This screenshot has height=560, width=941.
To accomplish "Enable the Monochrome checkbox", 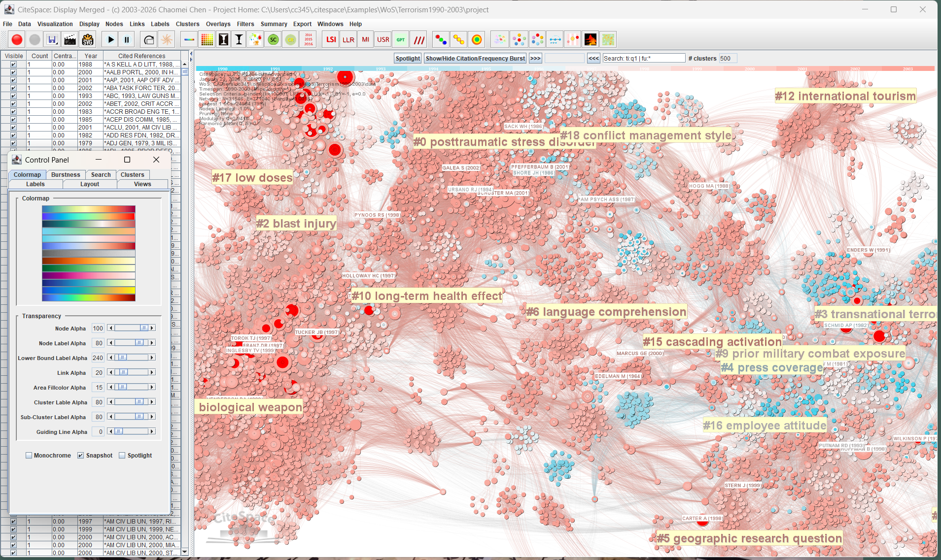I will 29,456.
